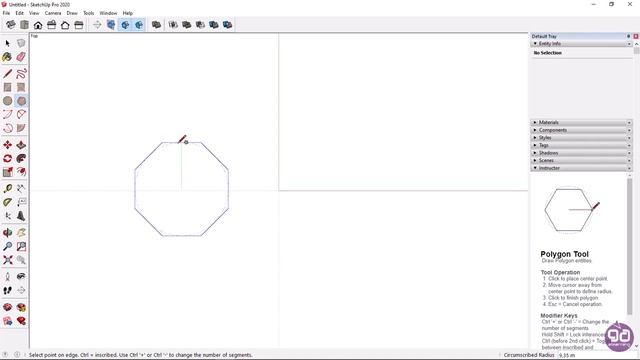This screenshot has width=640, height=360.
Task: Select the Follow Me tool
Action: pos(21,158)
